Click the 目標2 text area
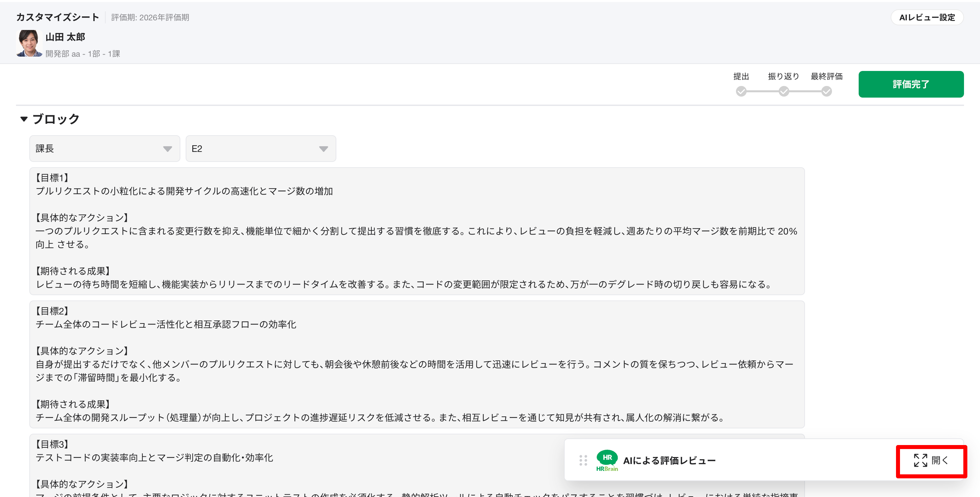This screenshot has height=497, width=980. pyautogui.click(x=417, y=364)
